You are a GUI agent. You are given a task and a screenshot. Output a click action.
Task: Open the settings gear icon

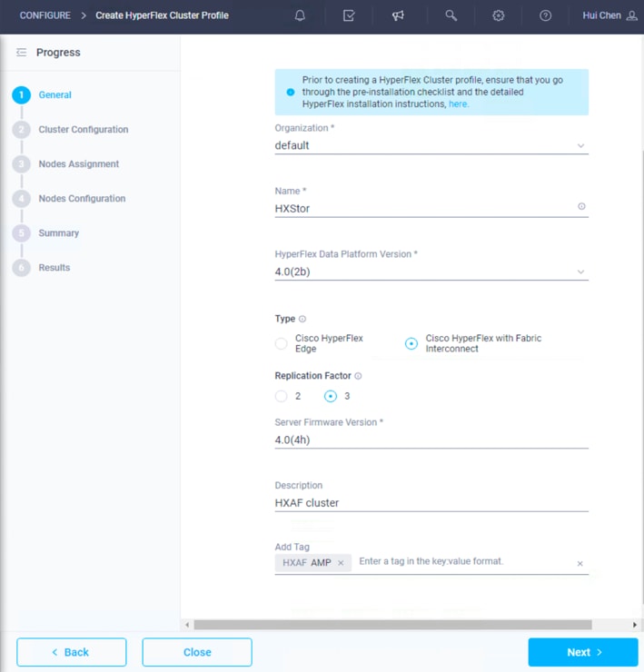pyautogui.click(x=499, y=15)
